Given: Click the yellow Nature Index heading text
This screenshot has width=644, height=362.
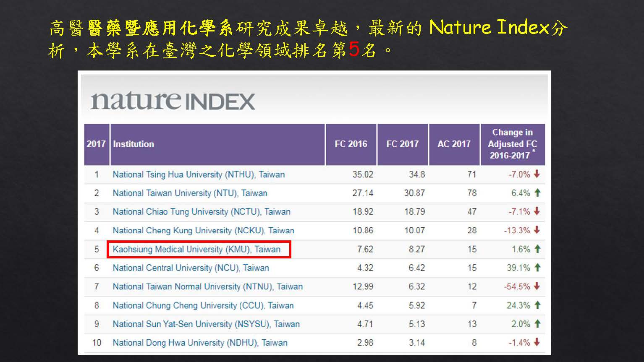Looking at the screenshot, I should 490,27.
